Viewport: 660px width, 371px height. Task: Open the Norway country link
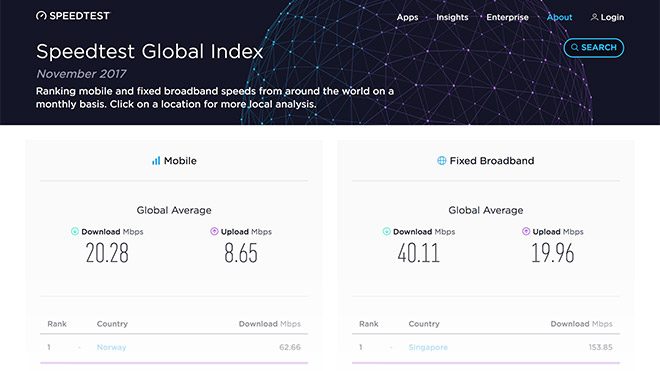[112, 347]
